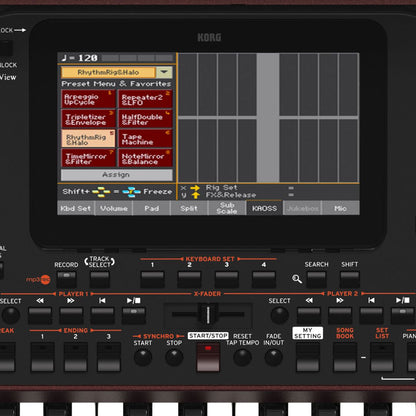Push Player 2 fast forward button

(340, 316)
